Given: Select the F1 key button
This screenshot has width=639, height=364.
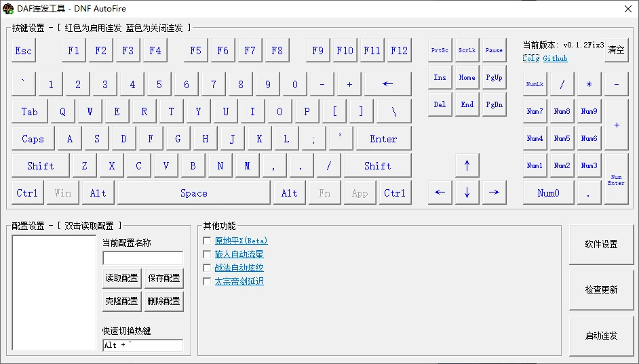Looking at the screenshot, I should coord(74,50).
